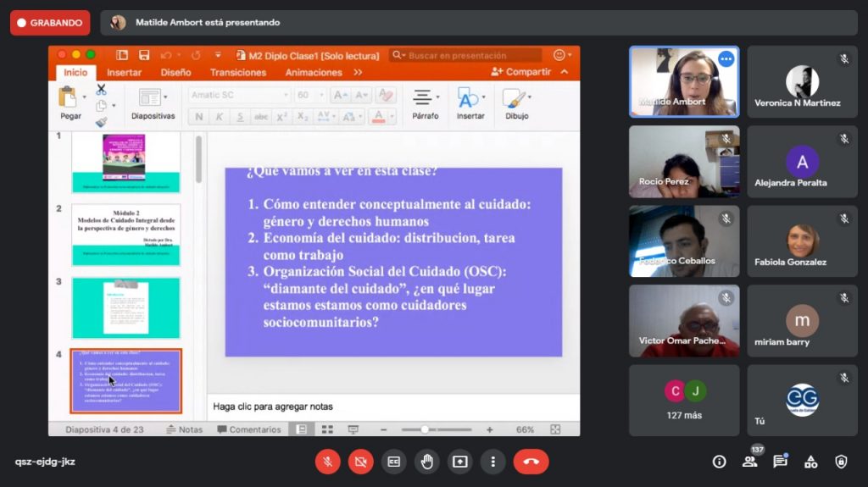Adjust the PowerPoint zoom slider
Viewport: 868px width, 487px height.
click(425, 429)
